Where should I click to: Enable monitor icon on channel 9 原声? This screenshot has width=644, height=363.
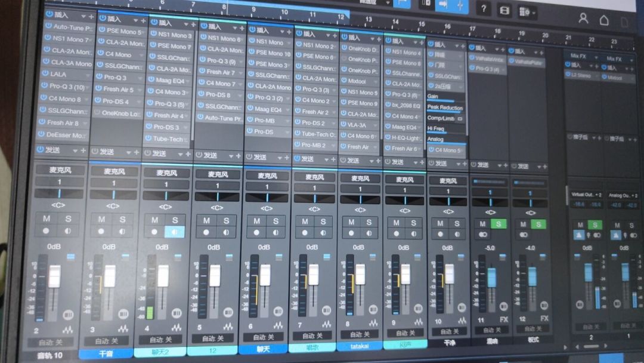[x=414, y=233]
